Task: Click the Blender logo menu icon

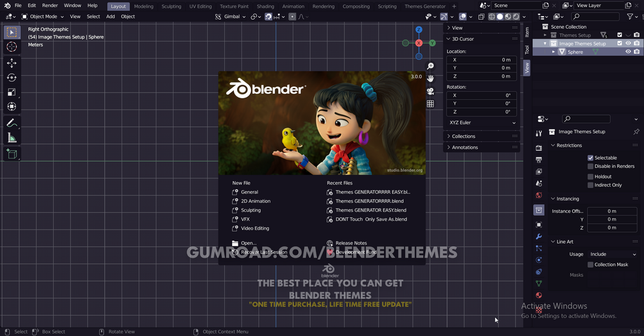Action: (x=7, y=6)
